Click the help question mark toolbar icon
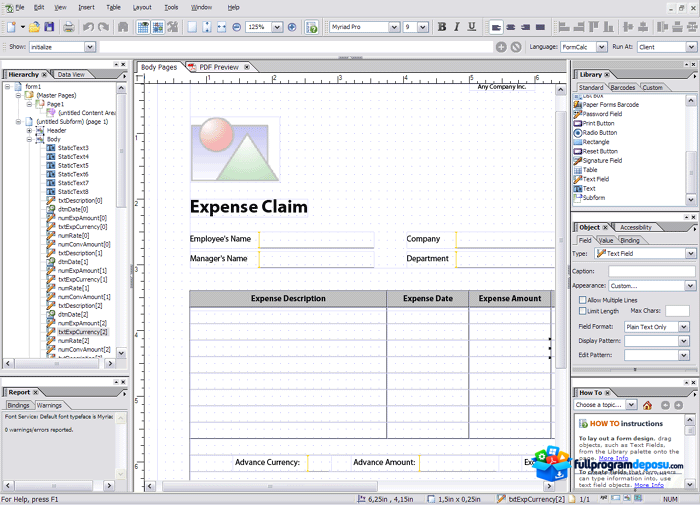This screenshot has width=700, height=505. pos(312,27)
